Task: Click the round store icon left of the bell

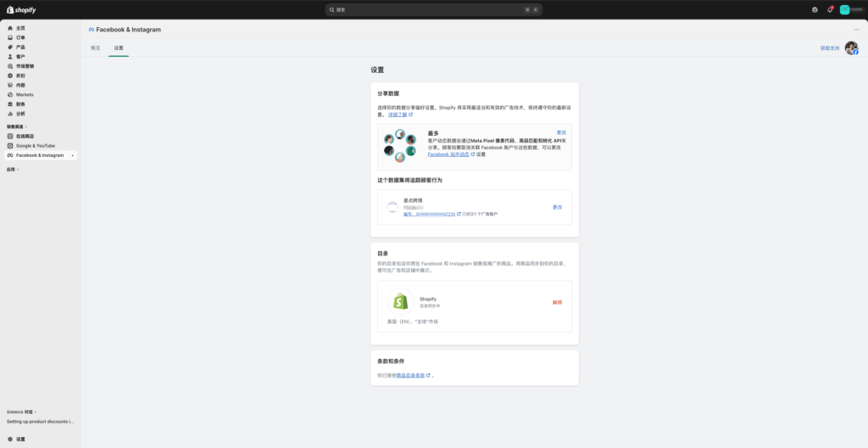Action: 815,9
